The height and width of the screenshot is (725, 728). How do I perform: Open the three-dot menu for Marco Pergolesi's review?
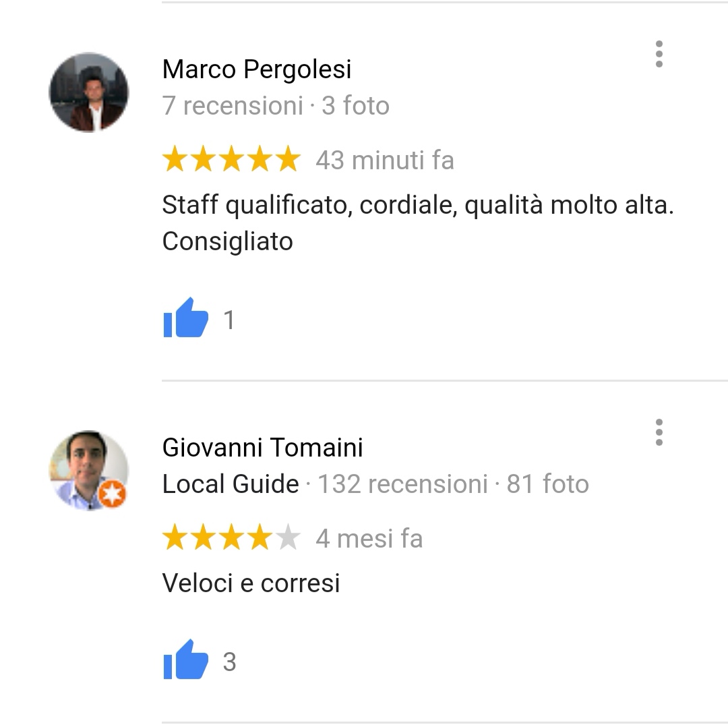[x=659, y=54]
